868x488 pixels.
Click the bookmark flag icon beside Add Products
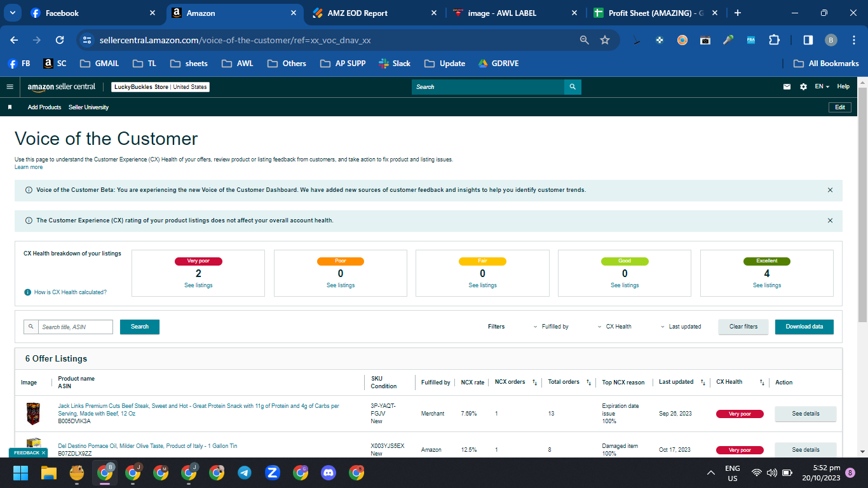click(x=10, y=107)
